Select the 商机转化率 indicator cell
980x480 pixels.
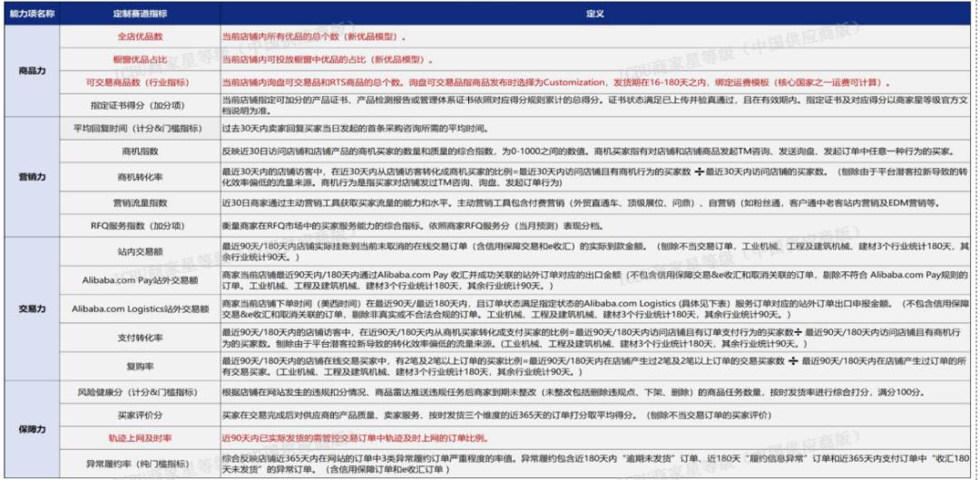pyautogui.click(x=140, y=177)
